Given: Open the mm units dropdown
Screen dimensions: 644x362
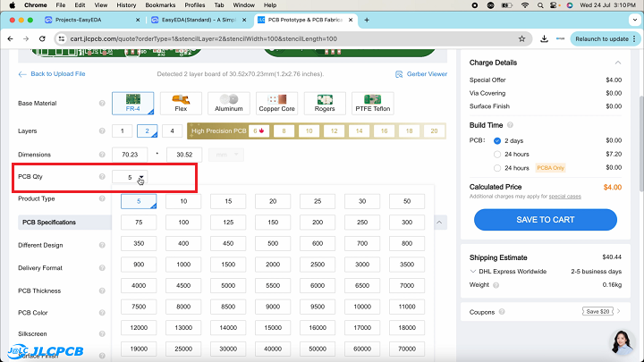Looking at the screenshot, I should pos(226,155).
